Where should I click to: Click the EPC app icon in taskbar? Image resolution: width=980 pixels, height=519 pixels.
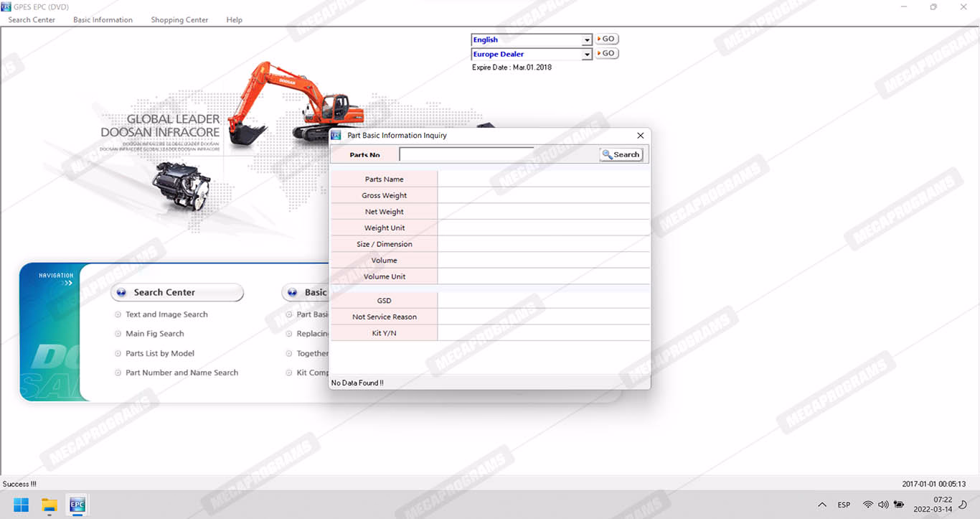(77, 505)
